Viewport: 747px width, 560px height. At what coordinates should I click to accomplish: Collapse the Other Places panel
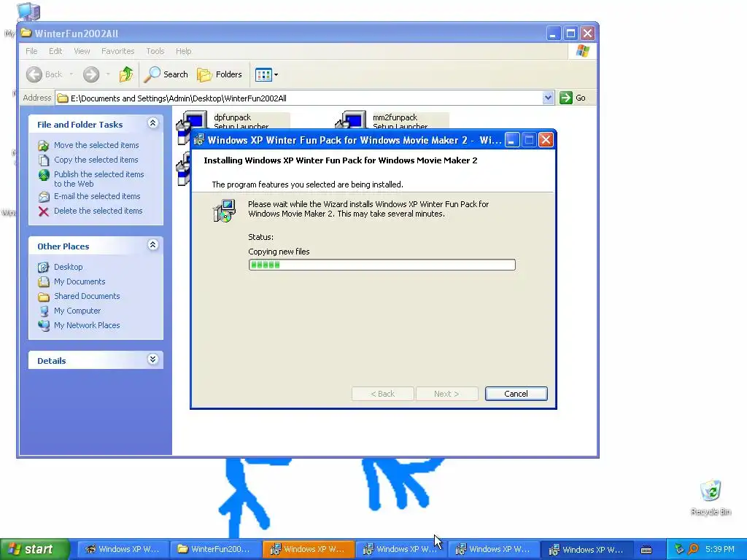pyautogui.click(x=152, y=245)
